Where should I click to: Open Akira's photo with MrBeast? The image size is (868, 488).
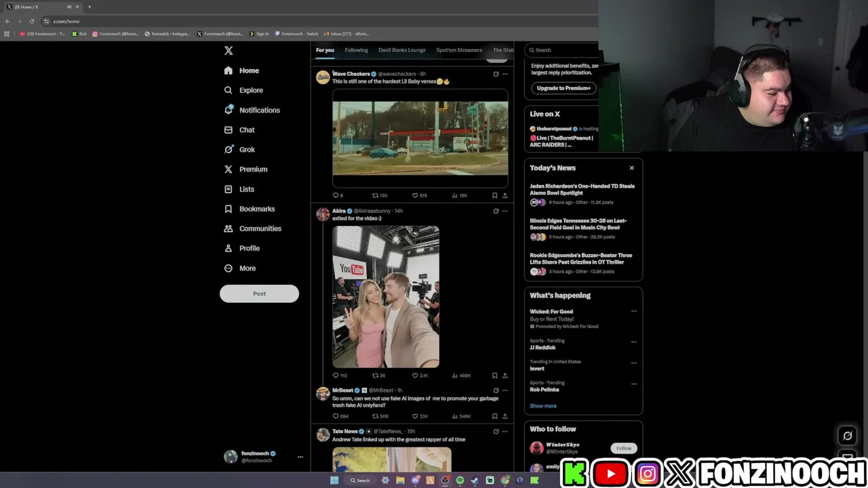coord(386,297)
